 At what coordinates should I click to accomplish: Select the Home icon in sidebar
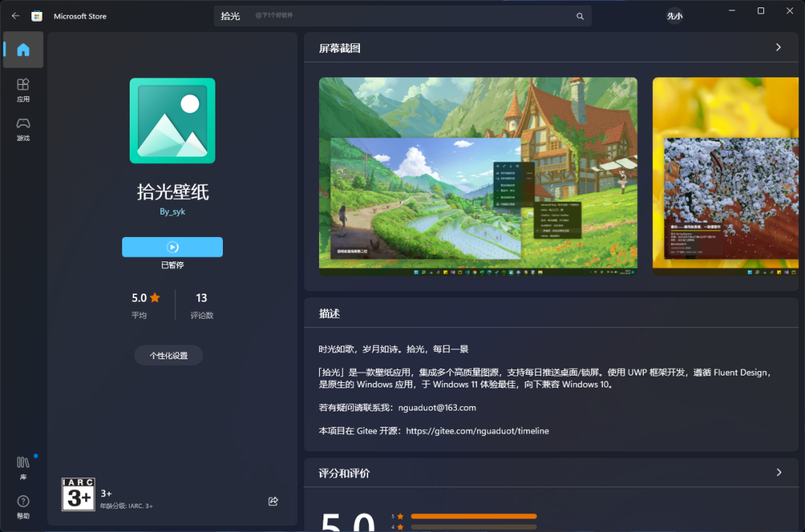(x=22, y=49)
